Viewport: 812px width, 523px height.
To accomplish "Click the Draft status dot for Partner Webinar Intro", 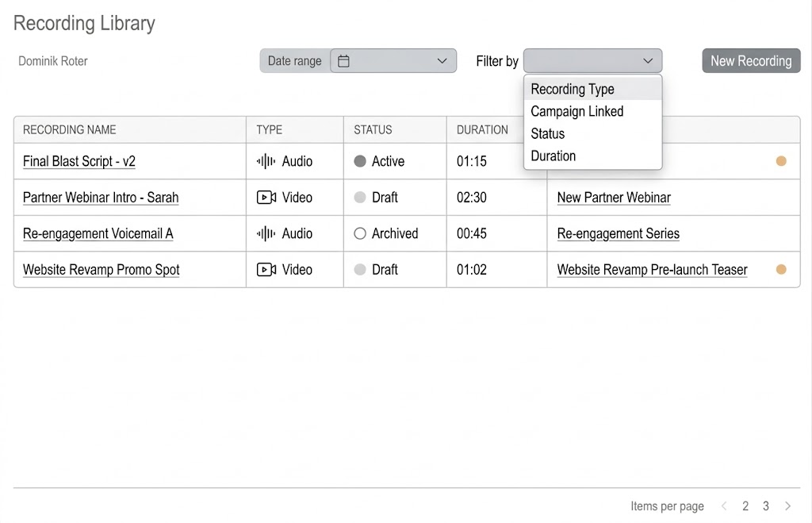I will click(x=360, y=198).
